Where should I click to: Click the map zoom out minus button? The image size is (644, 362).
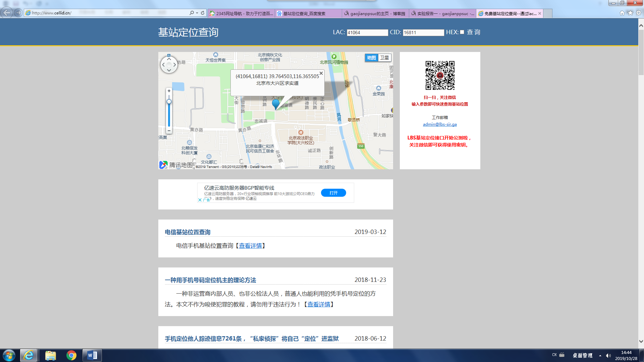169,131
